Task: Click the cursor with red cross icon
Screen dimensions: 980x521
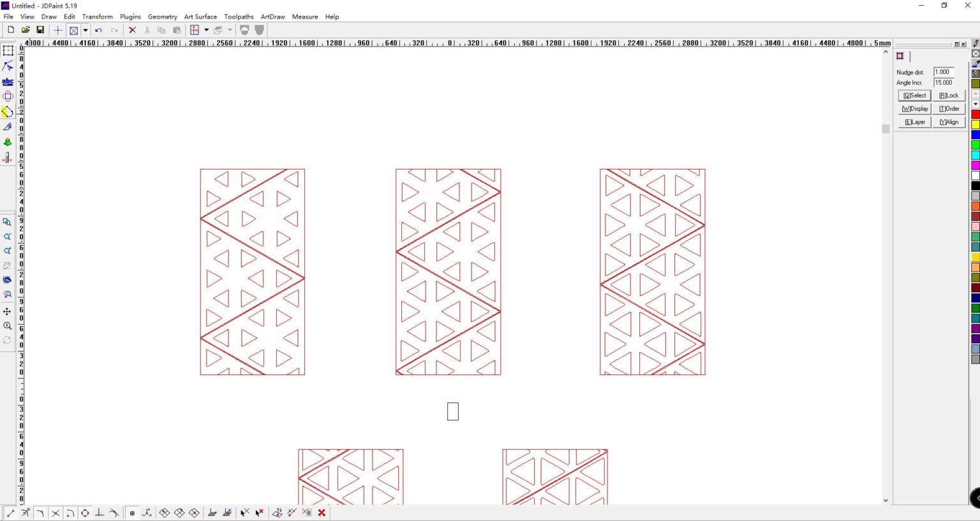Action: click(260, 513)
